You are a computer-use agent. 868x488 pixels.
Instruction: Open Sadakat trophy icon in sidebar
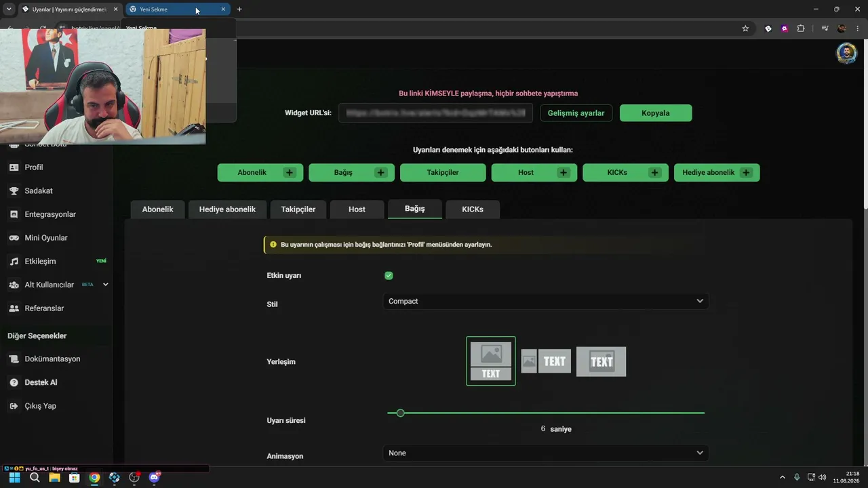[x=14, y=191]
